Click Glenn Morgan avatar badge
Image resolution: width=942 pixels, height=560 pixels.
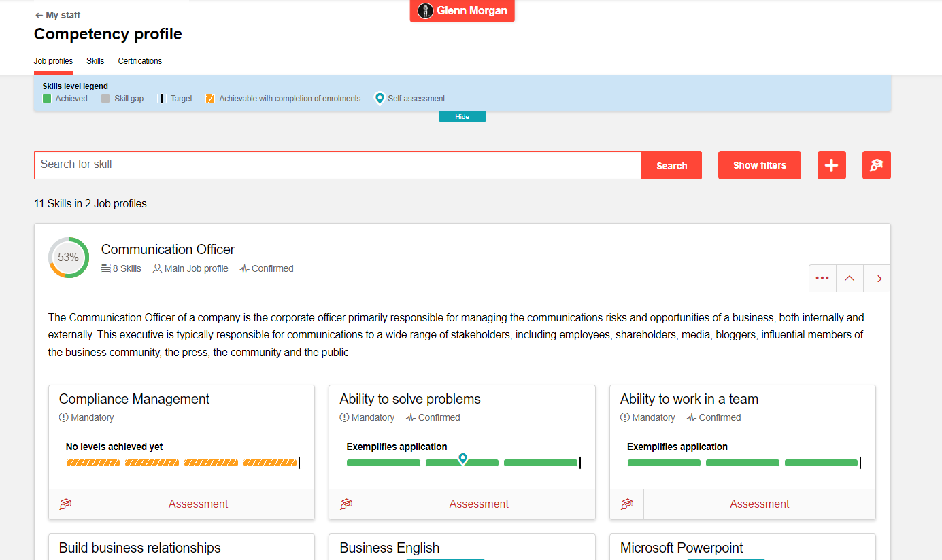tap(462, 11)
